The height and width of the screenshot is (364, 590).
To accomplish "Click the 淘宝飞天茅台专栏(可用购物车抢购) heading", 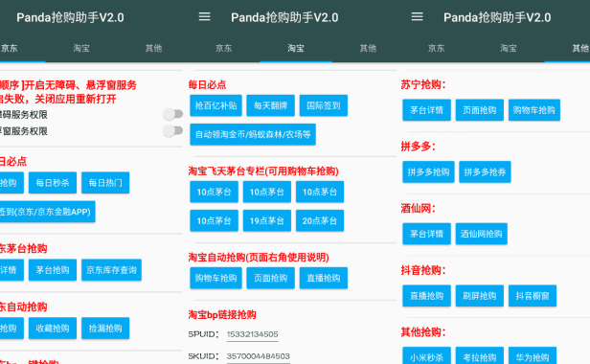I will [263, 171].
